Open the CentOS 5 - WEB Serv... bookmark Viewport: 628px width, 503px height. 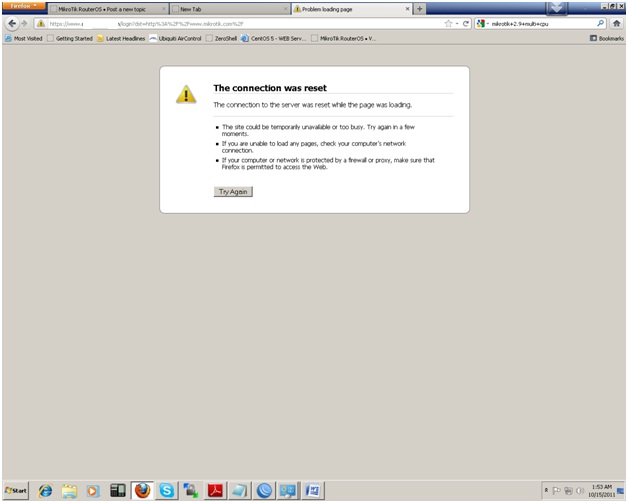coord(274,38)
